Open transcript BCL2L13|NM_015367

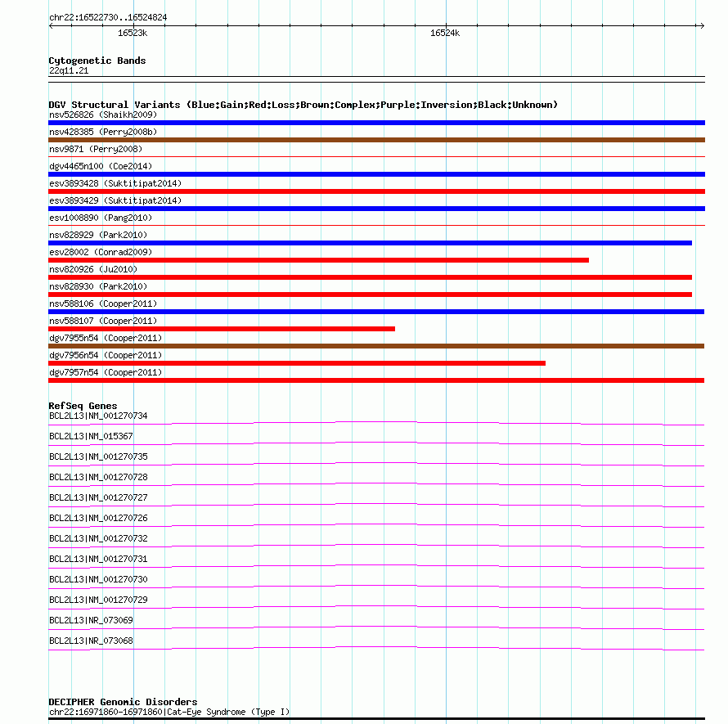[x=91, y=436]
